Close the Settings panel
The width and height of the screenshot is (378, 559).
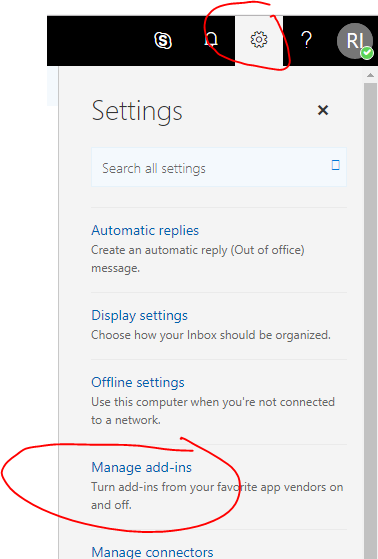[323, 110]
